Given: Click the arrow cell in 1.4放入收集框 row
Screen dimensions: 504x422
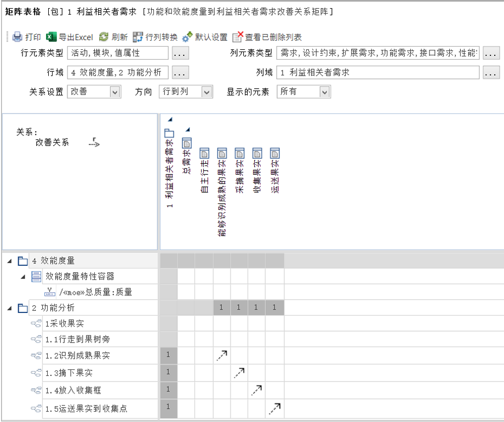Looking at the screenshot, I should pos(256,390).
